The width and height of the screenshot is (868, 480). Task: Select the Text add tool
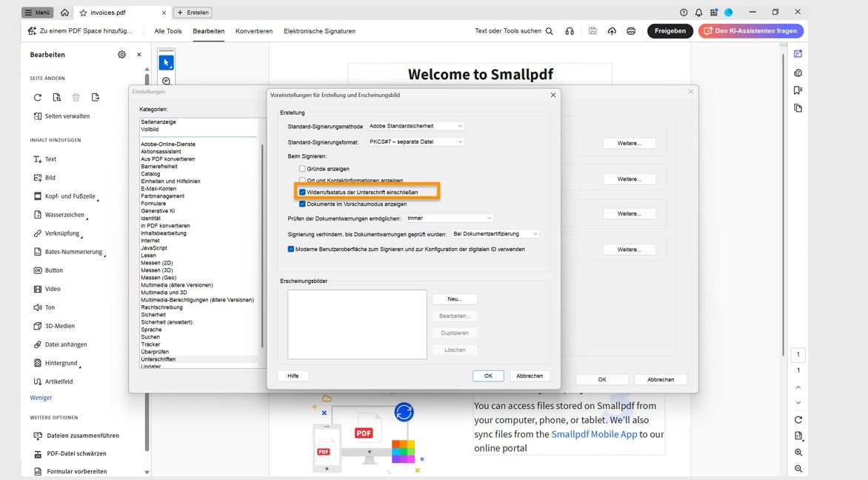[x=45, y=159]
